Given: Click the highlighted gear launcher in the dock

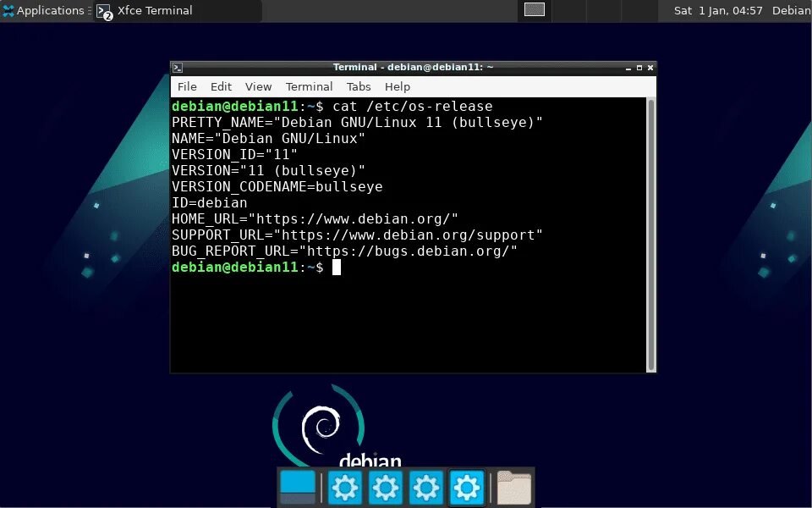Looking at the screenshot, I should (x=467, y=488).
